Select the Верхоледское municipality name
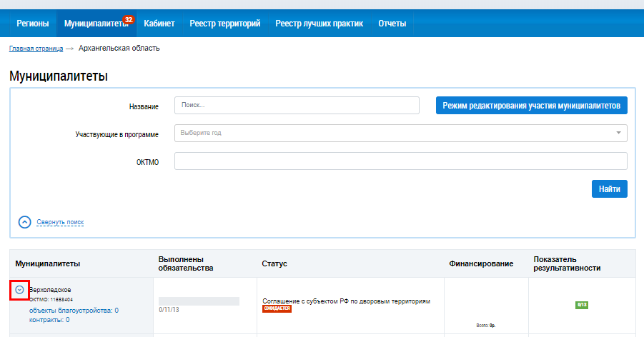This screenshot has width=644, height=337. (x=51, y=289)
